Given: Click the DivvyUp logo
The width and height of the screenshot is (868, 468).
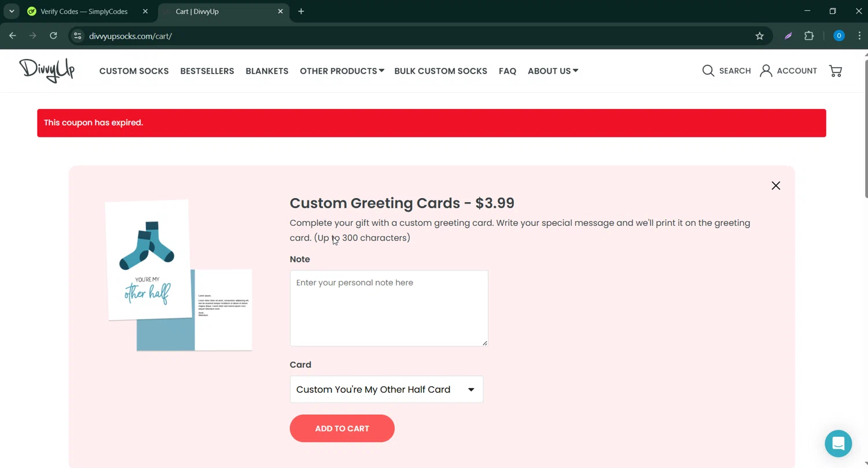Looking at the screenshot, I should [x=47, y=70].
